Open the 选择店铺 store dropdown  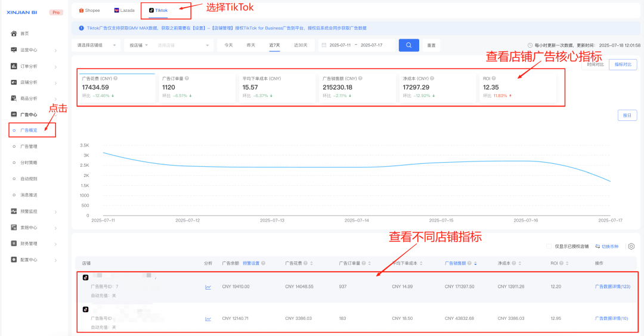183,45
